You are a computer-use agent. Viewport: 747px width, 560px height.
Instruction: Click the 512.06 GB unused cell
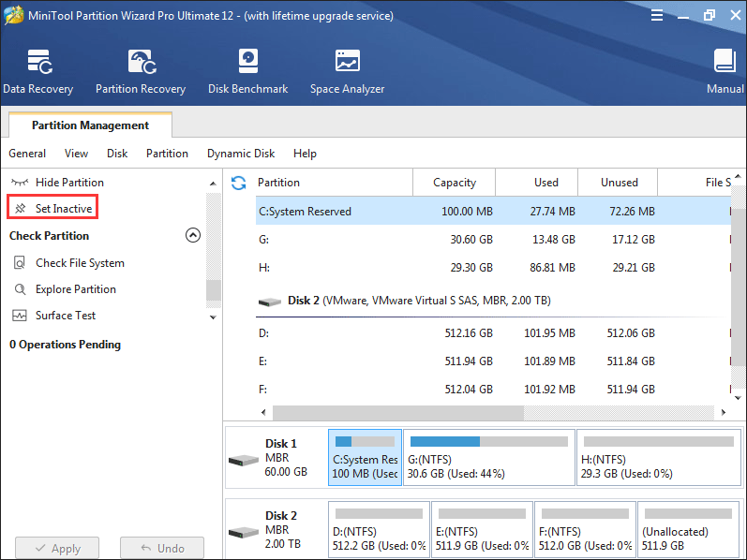click(631, 332)
